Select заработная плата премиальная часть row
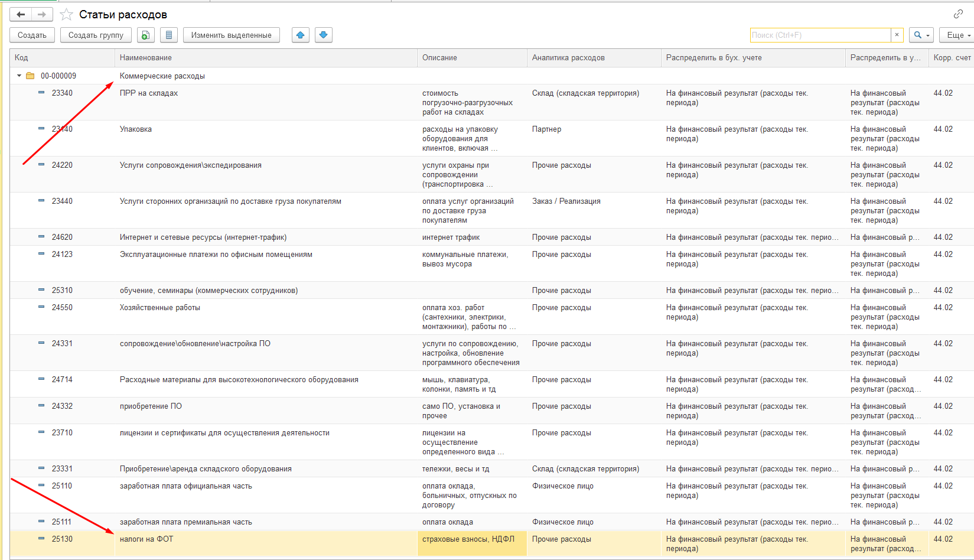The height and width of the screenshot is (560, 974). coord(491,522)
